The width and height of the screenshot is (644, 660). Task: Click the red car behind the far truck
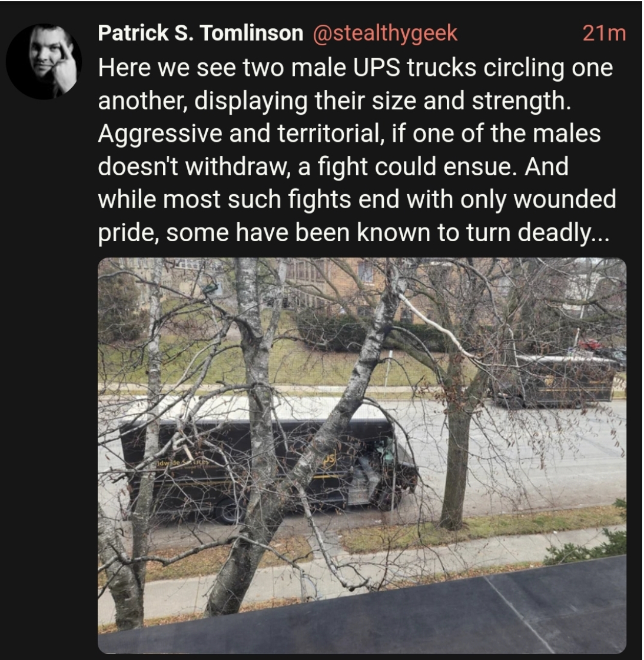click(590, 344)
